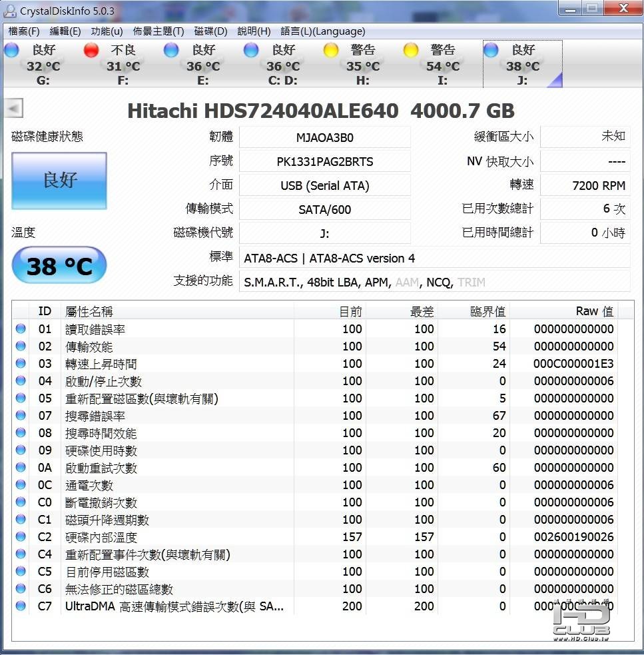The width and height of the screenshot is (644, 655).
Task: Click status dot for attribute 07 搜尋錯誤率
Action: click(21, 415)
